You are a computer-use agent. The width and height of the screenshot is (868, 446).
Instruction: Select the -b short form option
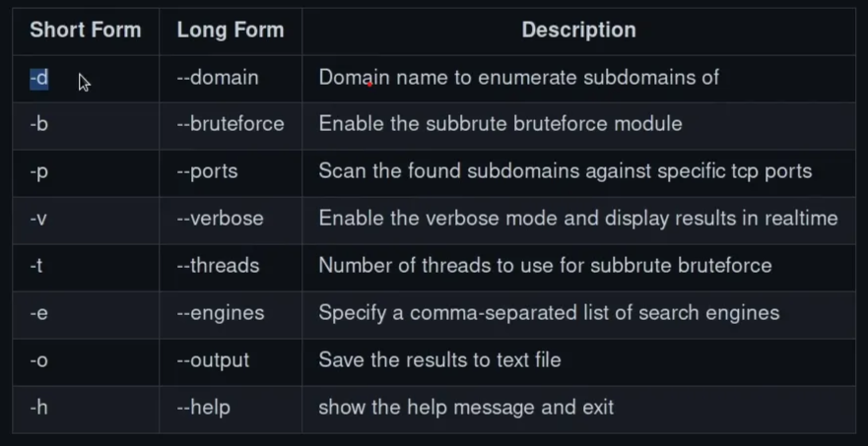pos(39,124)
